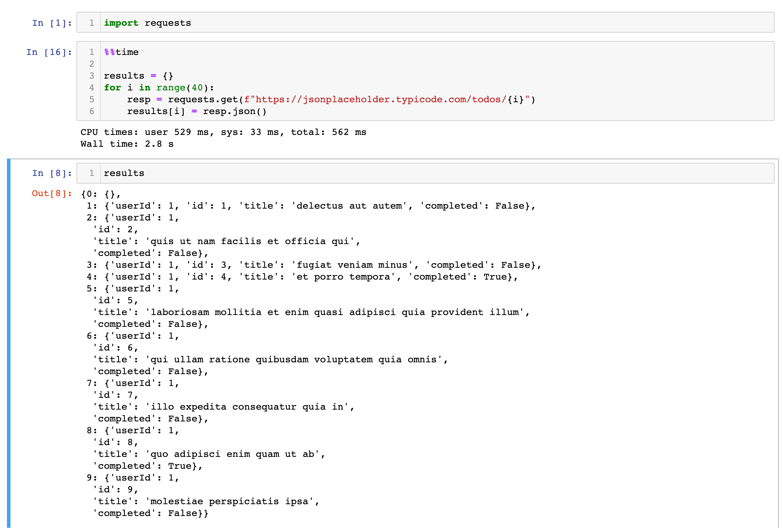Click the 'results = {}' code line
The width and height of the screenshot is (783, 532).
click(138, 76)
